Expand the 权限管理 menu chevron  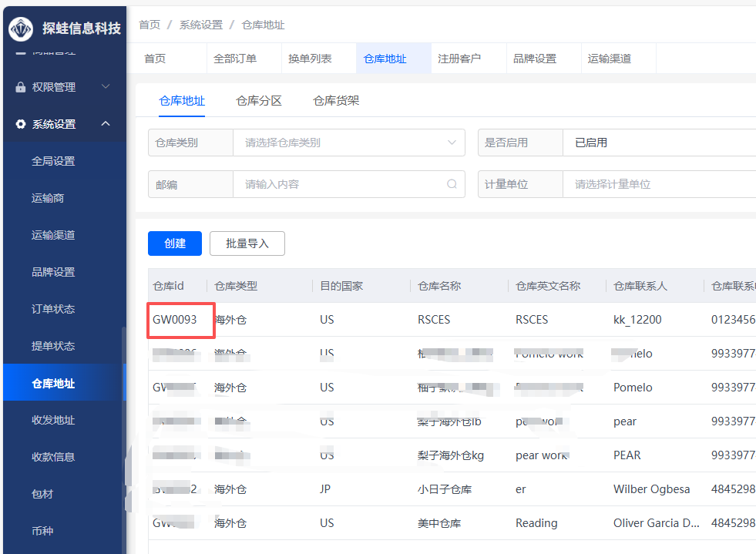point(106,87)
